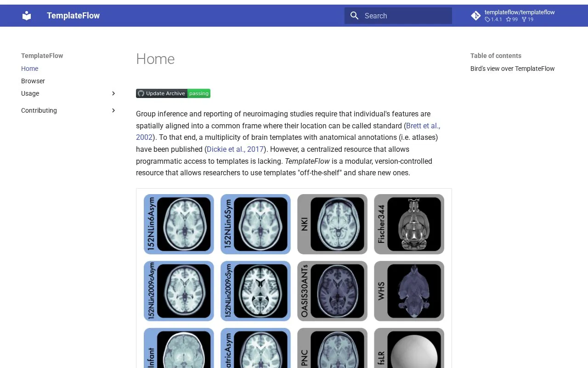Select the WHS template thumbnail
Viewport: 588px width, 368px height.
click(x=409, y=291)
